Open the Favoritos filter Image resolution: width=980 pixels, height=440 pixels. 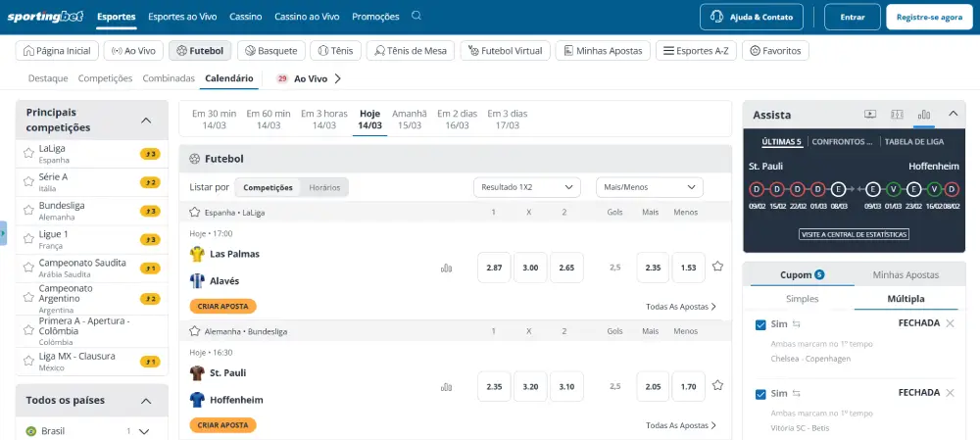(x=775, y=51)
